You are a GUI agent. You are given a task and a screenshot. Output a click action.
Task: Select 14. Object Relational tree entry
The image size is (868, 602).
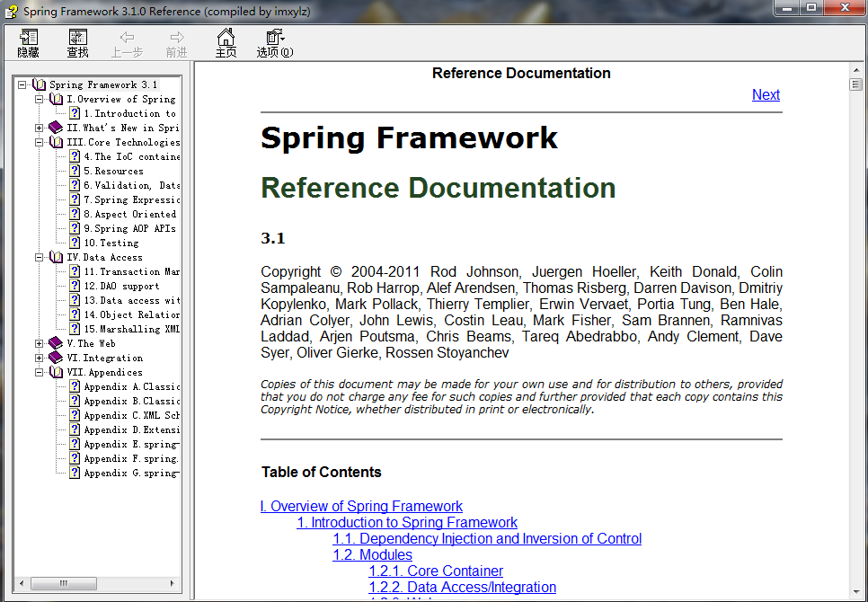point(132,314)
